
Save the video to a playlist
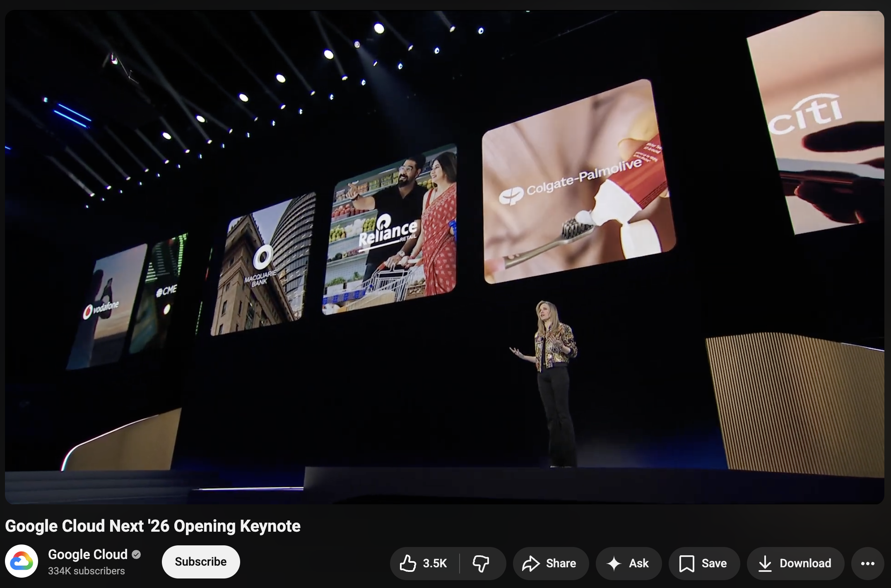point(704,563)
